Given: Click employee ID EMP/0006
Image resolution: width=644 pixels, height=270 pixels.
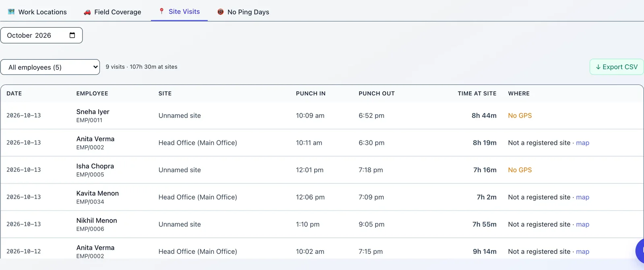Looking at the screenshot, I should coord(90,229).
